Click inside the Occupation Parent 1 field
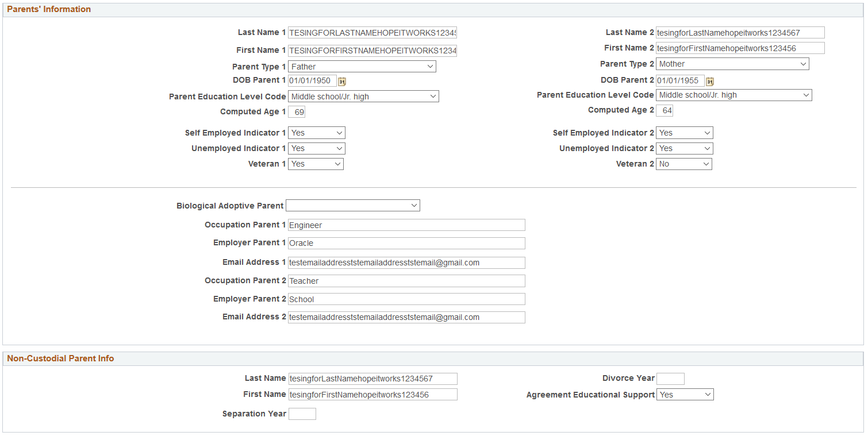The width and height of the screenshot is (868, 436). coord(406,225)
